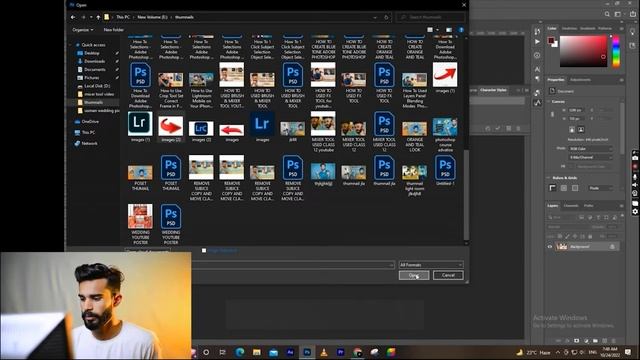Go back in the Open dialog

tap(73, 17)
